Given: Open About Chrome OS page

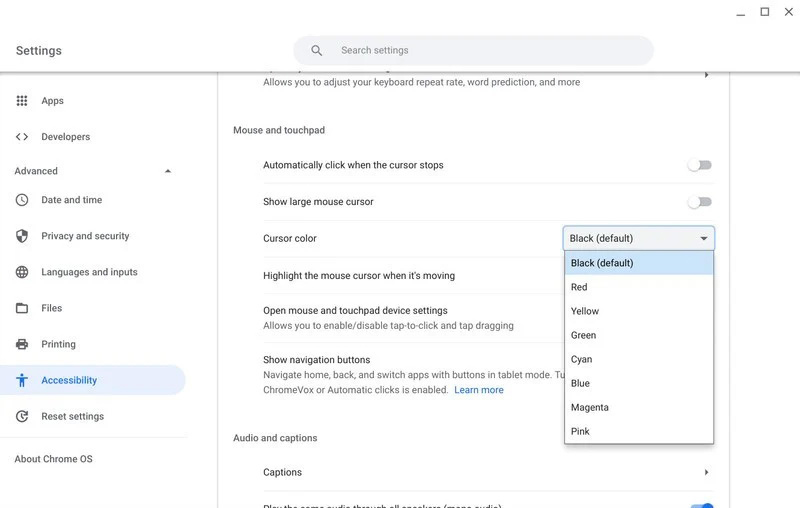Looking at the screenshot, I should pos(54,459).
